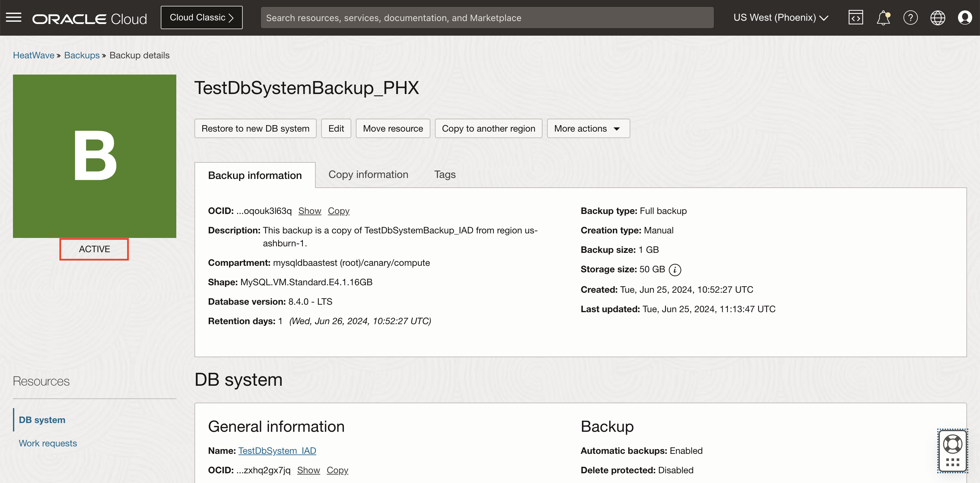Viewport: 980px width, 483px height.
Task: Open the user profile avatar
Action: click(x=965, y=18)
